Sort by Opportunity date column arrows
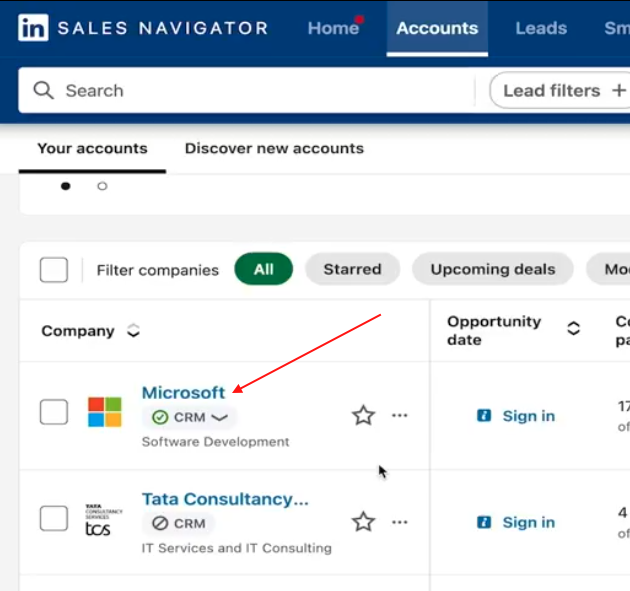 coord(573,329)
